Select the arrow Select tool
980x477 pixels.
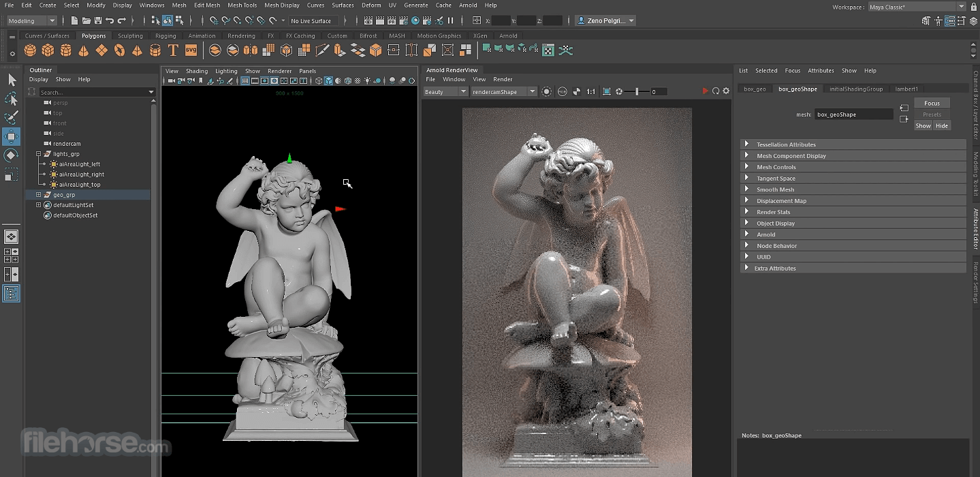(12, 80)
